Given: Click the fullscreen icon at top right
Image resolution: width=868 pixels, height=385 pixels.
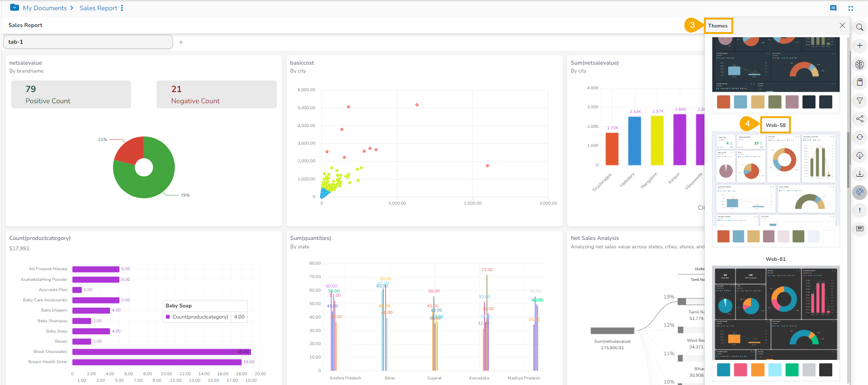Looking at the screenshot, I should (851, 8).
